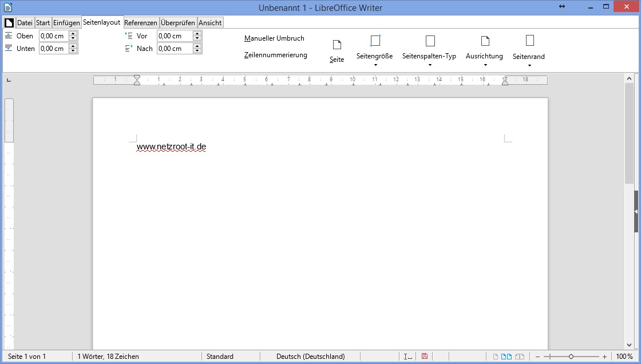Click the red document save status icon
This screenshot has width=641, height=364.
[x=424, y=356]
